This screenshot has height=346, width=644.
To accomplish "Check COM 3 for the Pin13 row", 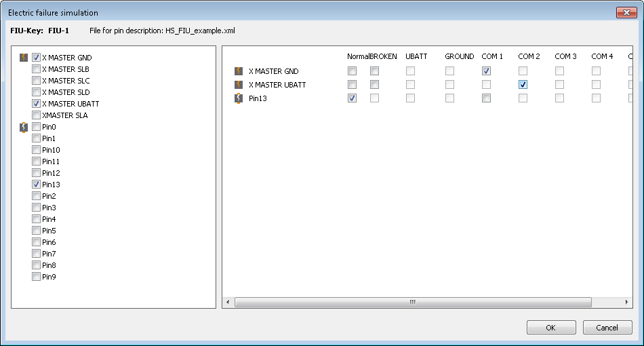I will coord(559,98).
